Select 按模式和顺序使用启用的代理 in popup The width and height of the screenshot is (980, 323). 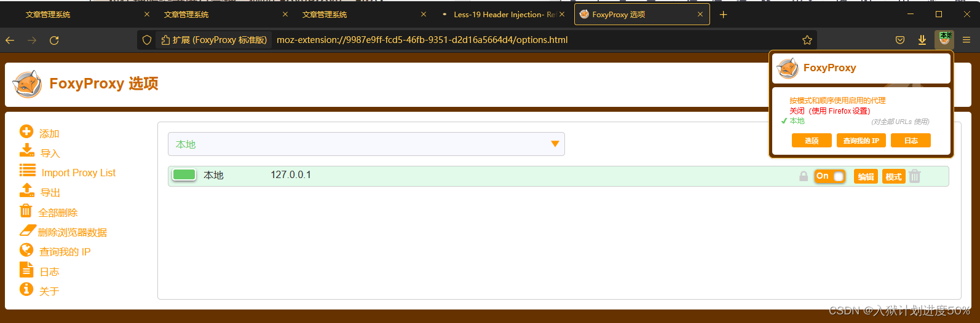pos(837,101)
